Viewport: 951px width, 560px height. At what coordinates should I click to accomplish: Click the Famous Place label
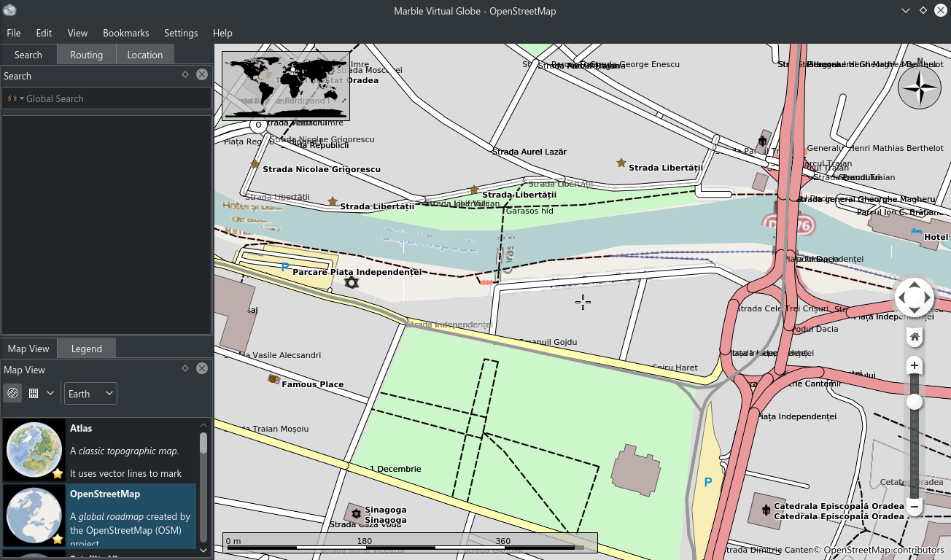coord(312,384)
